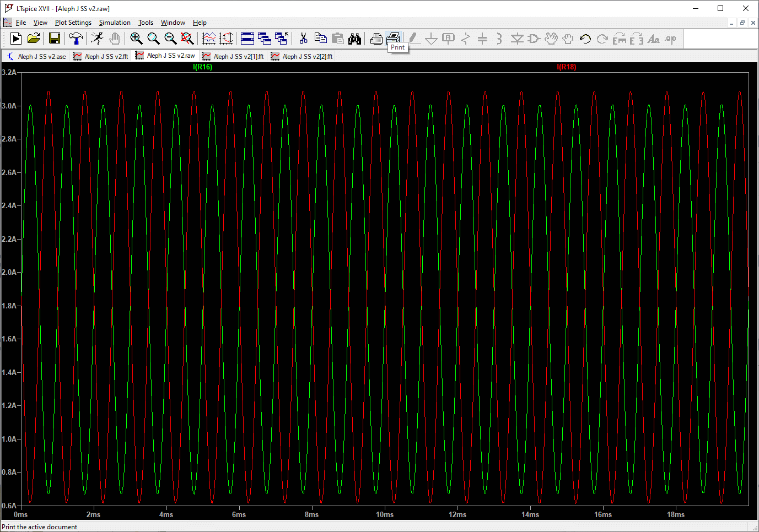Click the red I(R18) trace label
This screenshot has width=759, height=532.
point(566,67)
